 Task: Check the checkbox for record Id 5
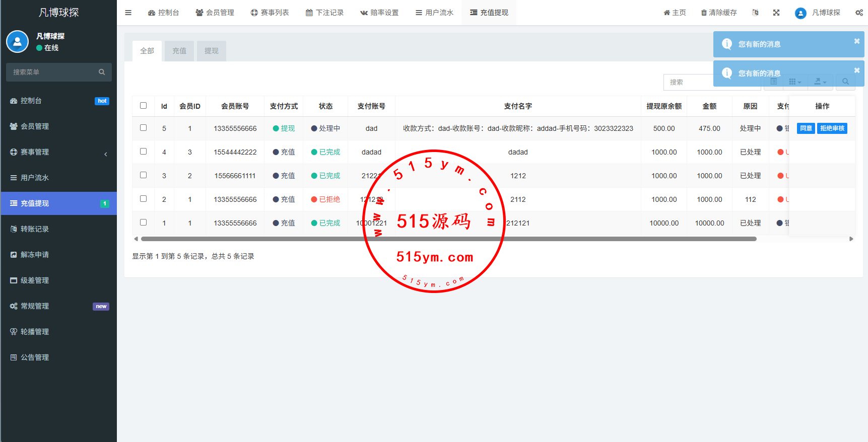[143, 128]
